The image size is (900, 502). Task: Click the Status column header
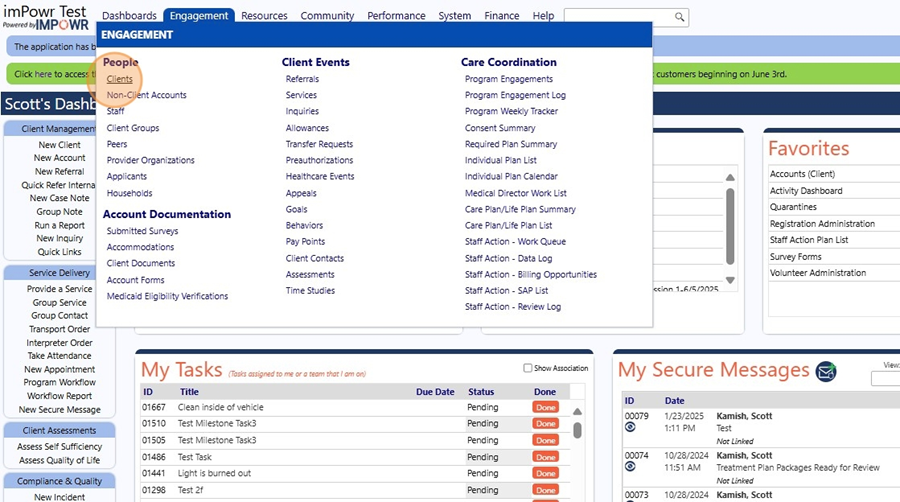(481, 392)
